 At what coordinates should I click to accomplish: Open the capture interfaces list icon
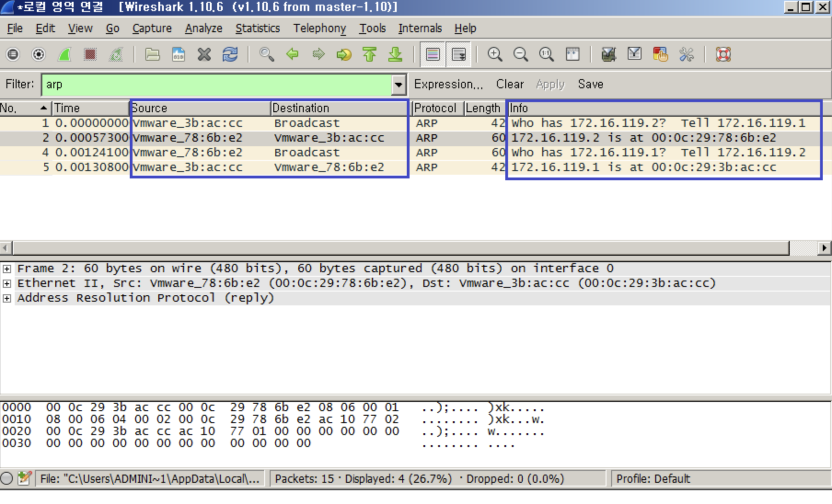click(13, 54)
